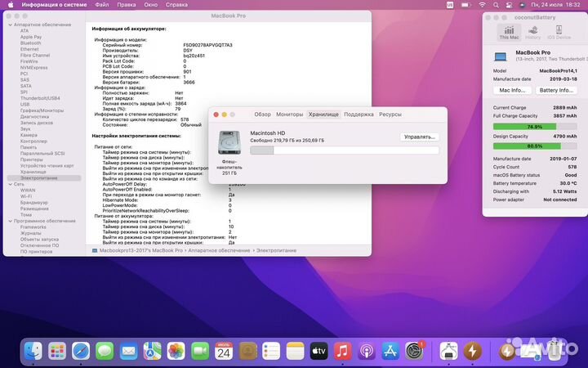Open the Информация о системе menu
588x368 pixels.
pyautogui.click(x=54, y=5)
